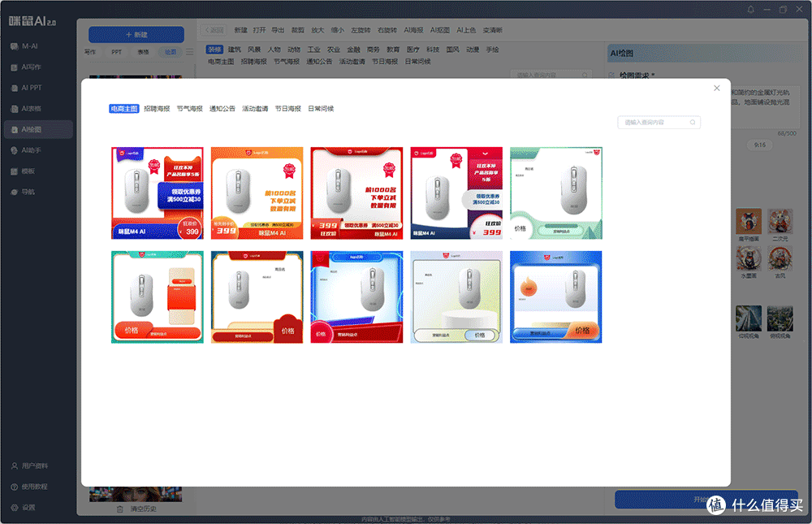Click the dialog search input field

tap(659, 123)
